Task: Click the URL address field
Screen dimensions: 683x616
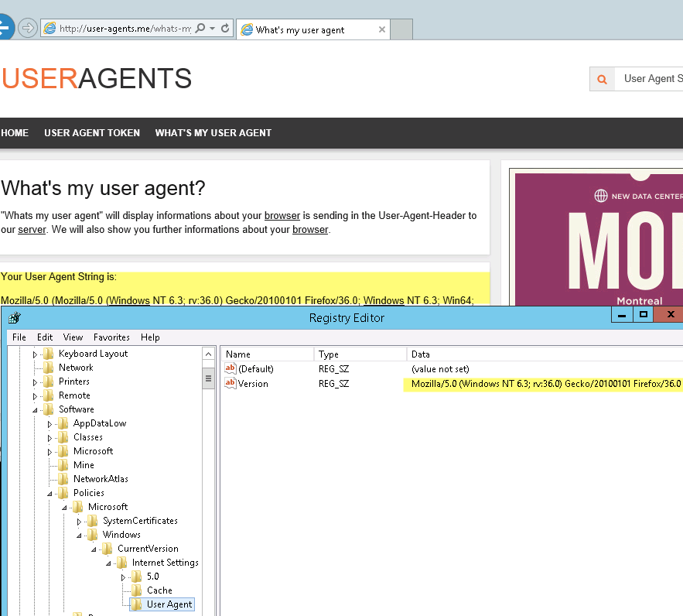Action: coord(125,29)
